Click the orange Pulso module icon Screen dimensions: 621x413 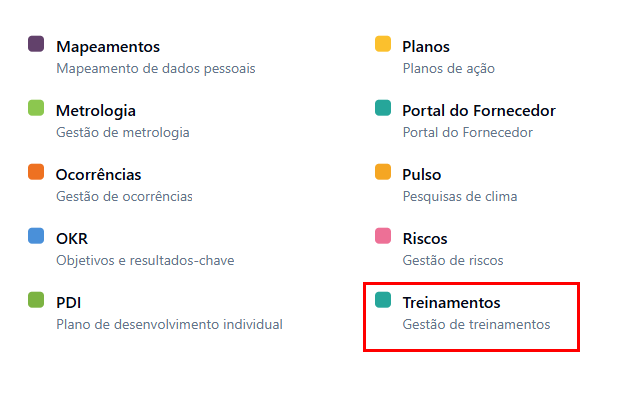point(382,172)
